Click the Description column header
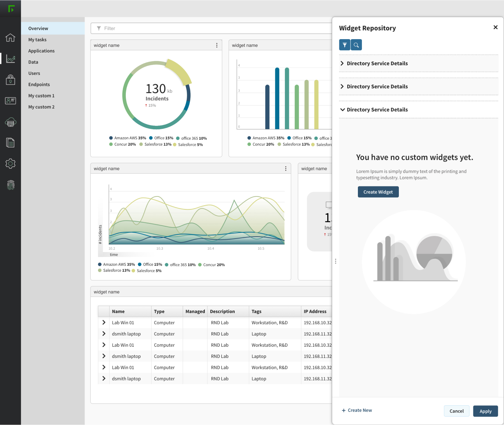The width and height of the screenshot is (504, 425). [228, 311]
